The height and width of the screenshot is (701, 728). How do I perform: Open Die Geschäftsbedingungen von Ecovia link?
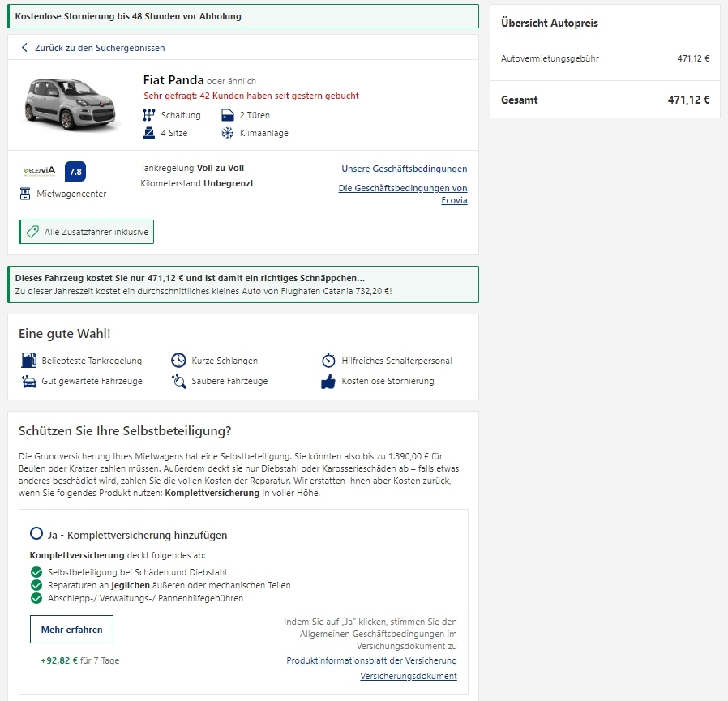403,194
